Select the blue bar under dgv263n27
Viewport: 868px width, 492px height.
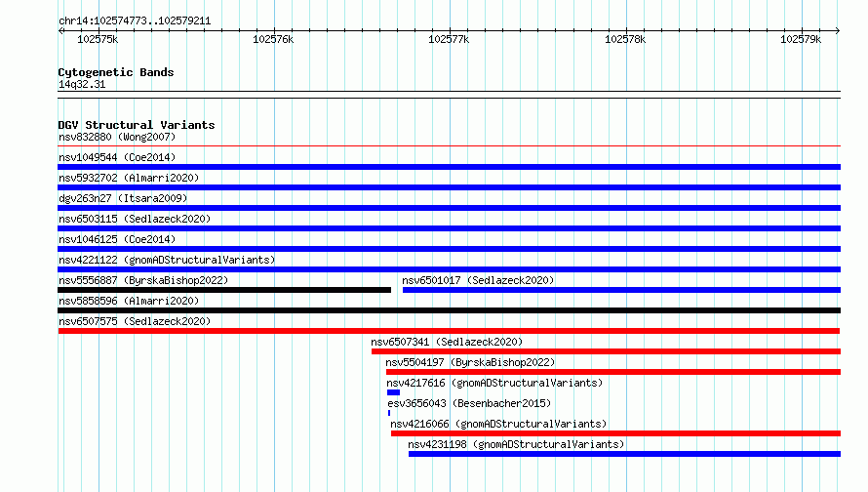tap(449, 208)
